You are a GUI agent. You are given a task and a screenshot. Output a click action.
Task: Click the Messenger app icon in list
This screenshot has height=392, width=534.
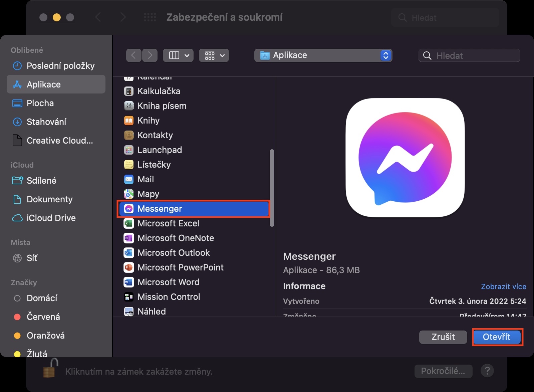129,209
